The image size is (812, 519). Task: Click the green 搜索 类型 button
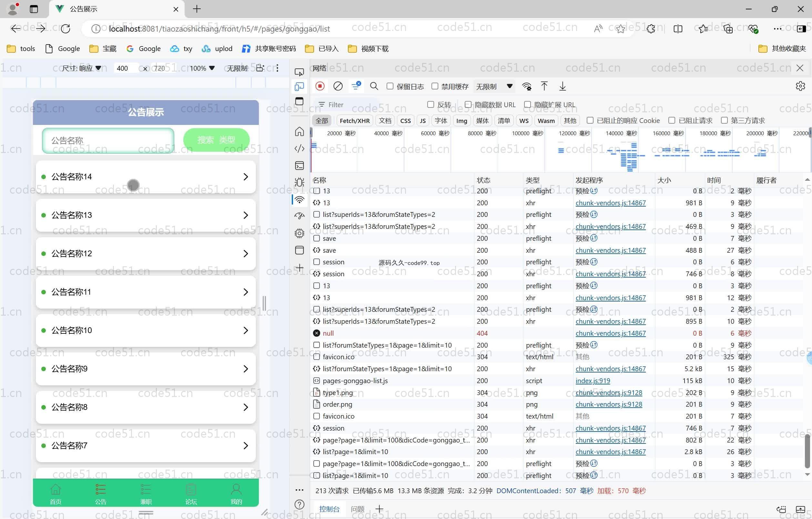(216, 140)
